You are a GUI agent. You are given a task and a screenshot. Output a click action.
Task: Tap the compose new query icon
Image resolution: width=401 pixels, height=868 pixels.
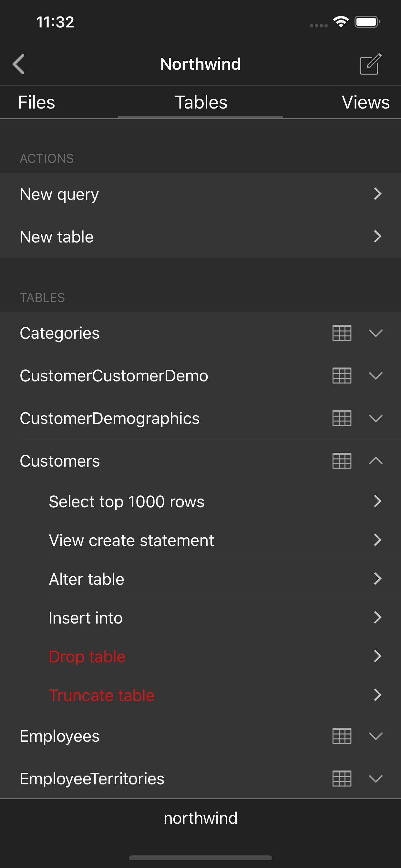click(x=370, y=64)
